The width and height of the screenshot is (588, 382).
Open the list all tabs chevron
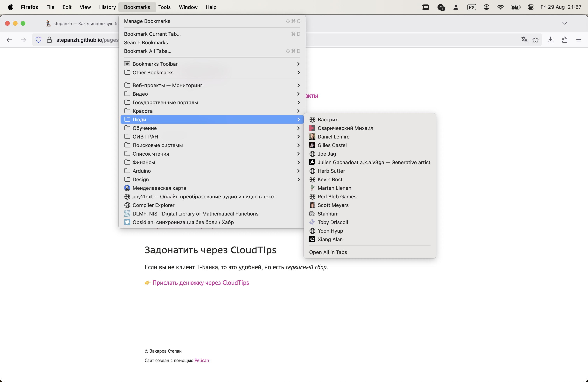pyautogui.click(x=564, y=23)
